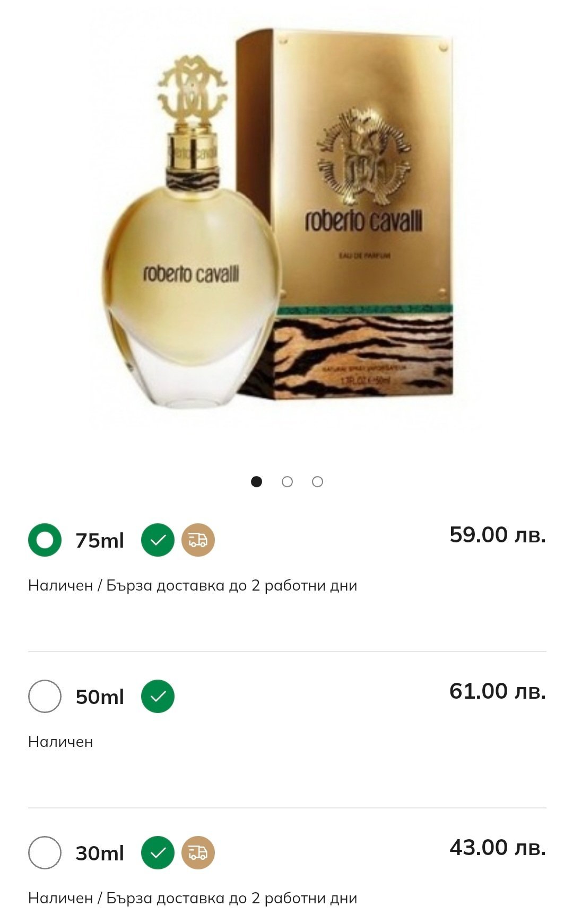This screenshot has width=573, height=924.
Task: Click the 50ml size label
Action: coord(100,697)
